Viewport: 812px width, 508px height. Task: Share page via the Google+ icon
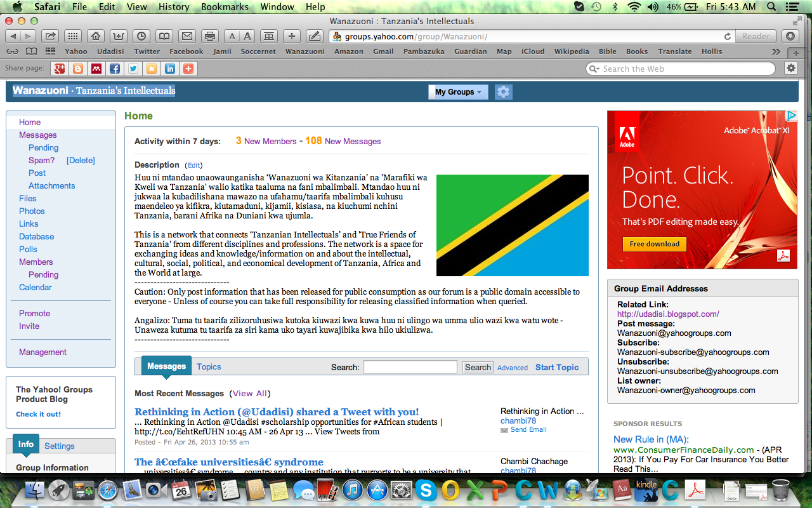[x=60, y=69]
